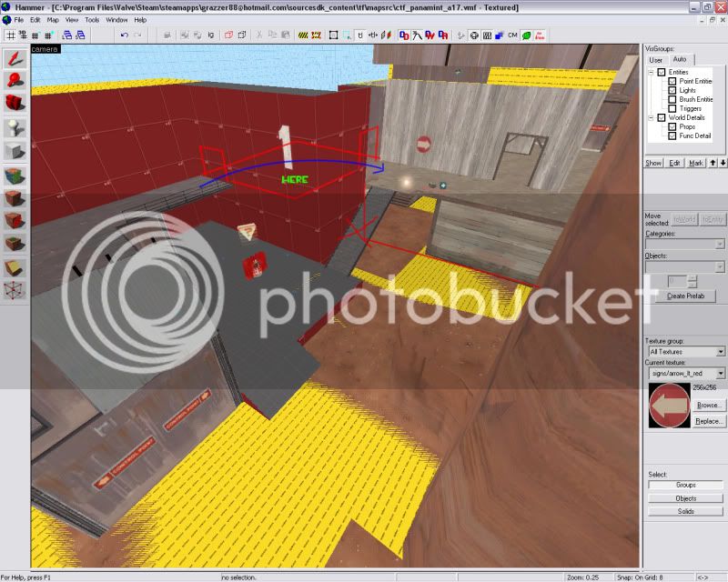The height and width of the screenshot is (582, 728).
Task: Click the Select Groups button
Action: click(686, 485)
